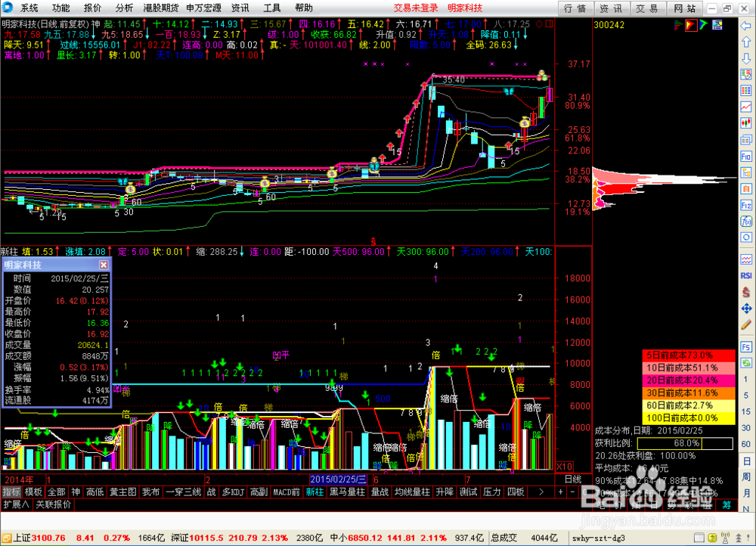
Task: Click the red S dollar icon in sidebar
Action: click(746, 292)
